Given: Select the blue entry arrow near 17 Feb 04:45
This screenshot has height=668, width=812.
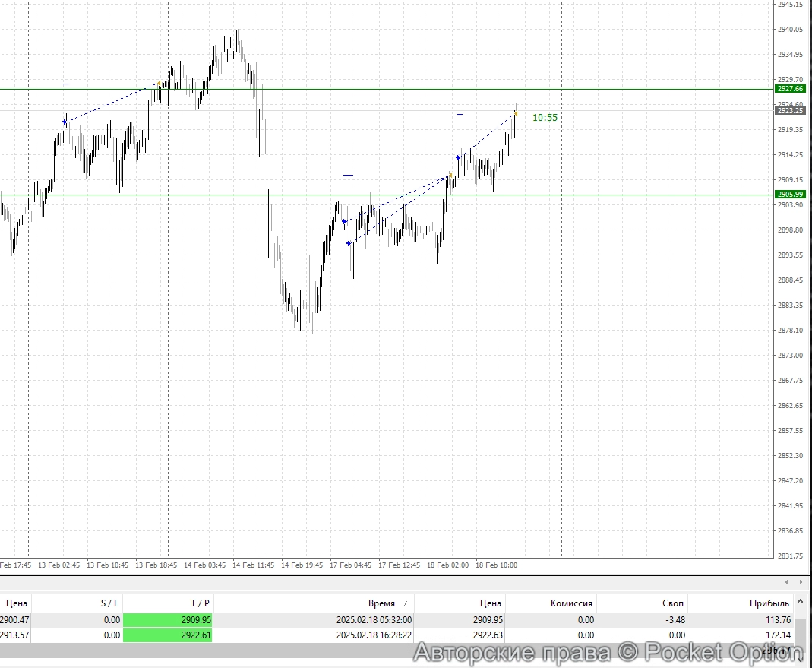Looking at the screenshot, I should [343, 221].
